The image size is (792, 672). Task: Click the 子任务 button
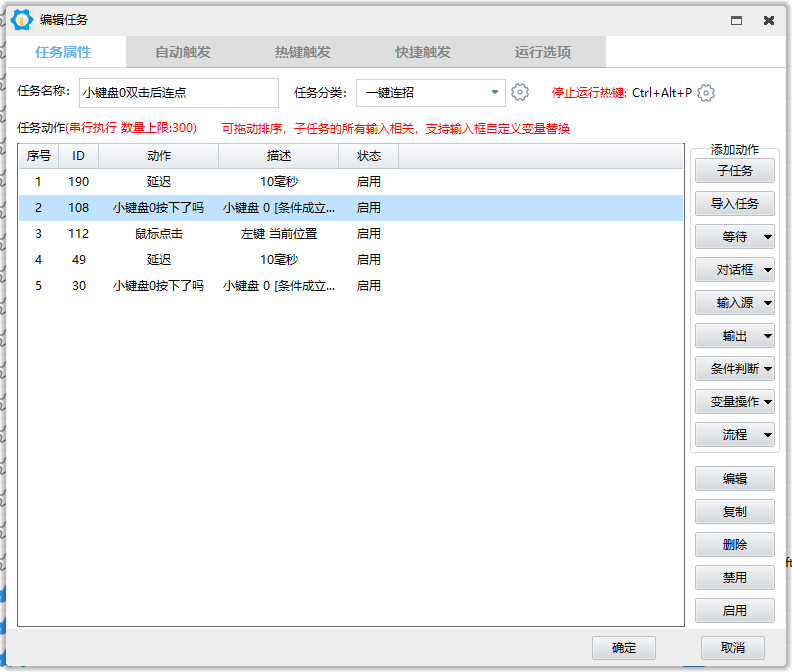pos(735,171)
